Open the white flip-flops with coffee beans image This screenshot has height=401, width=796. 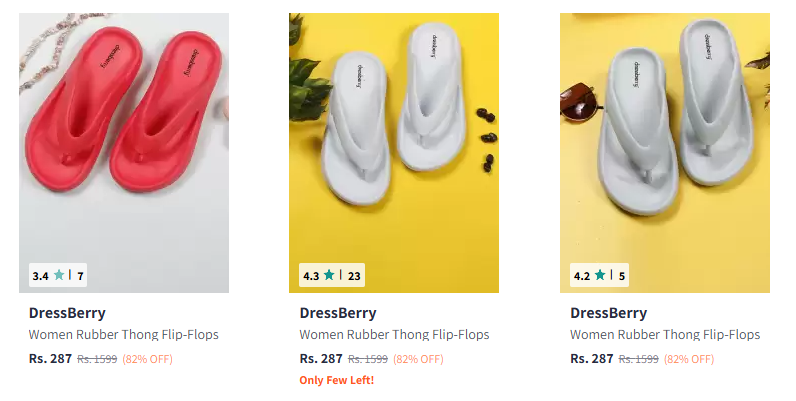394,153
